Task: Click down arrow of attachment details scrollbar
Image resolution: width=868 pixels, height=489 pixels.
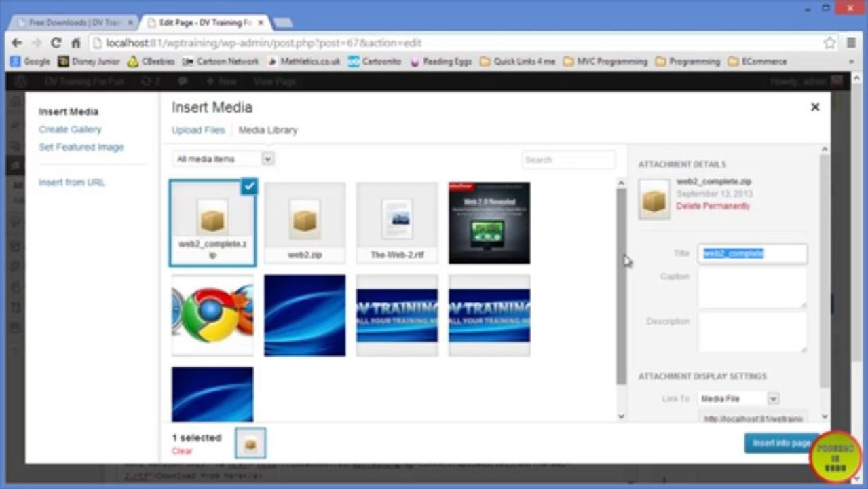Action: (x=825, y=416)
